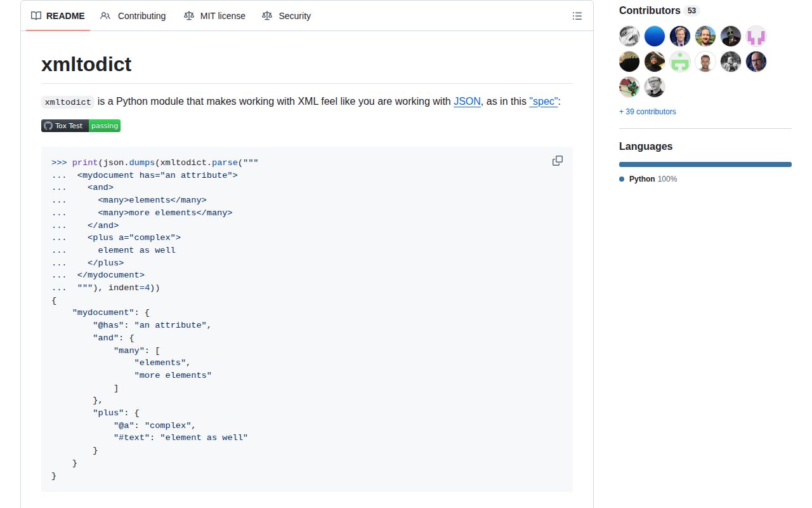
Task: Follow the JSON link
Action: tap(467, 102)
